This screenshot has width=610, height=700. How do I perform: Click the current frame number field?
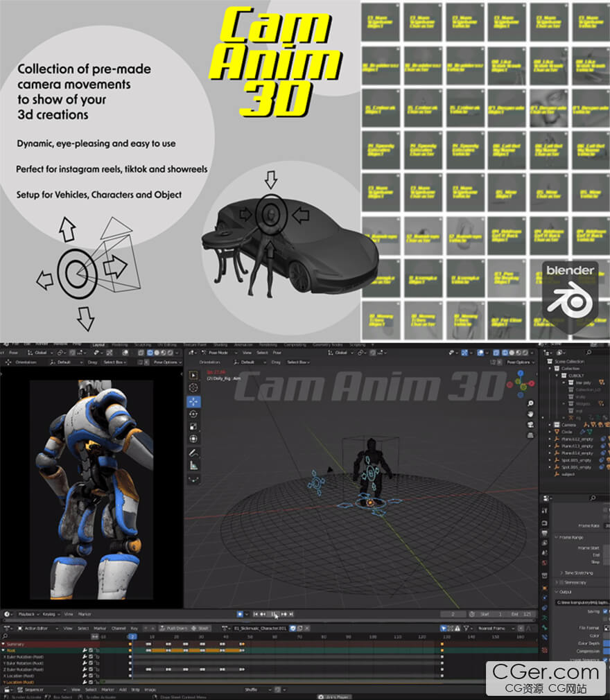point(453,614)
